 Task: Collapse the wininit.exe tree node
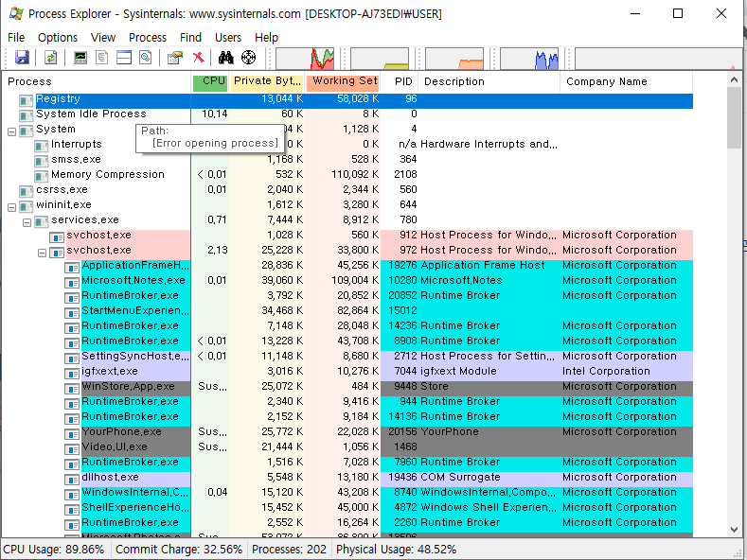pos(12,207)
